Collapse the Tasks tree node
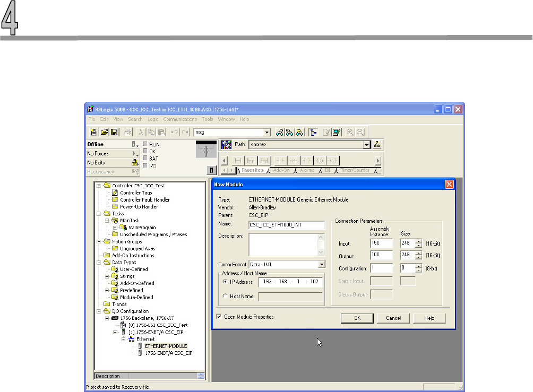The image size is (533, 392). click(x=99, y=214)
